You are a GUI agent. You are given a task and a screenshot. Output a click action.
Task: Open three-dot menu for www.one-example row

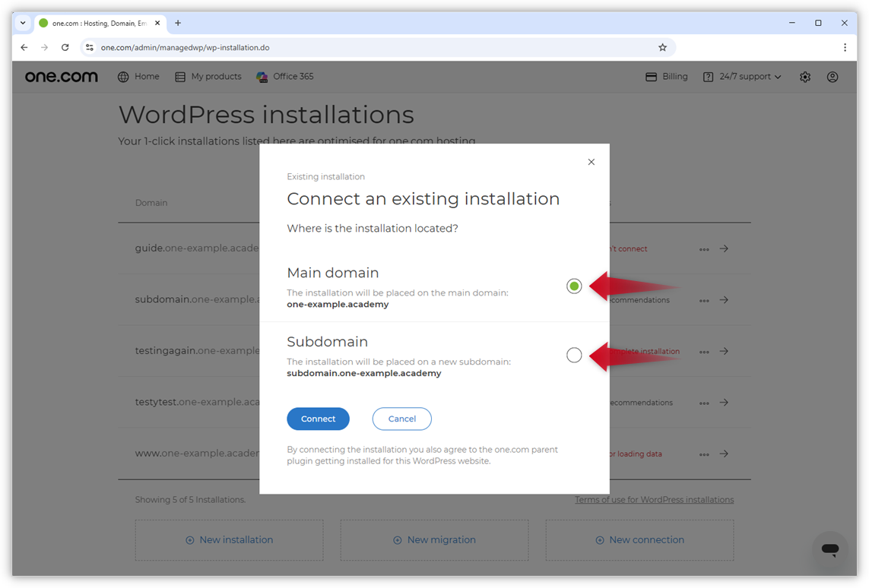pyautogui.click(x=705, y=454)
